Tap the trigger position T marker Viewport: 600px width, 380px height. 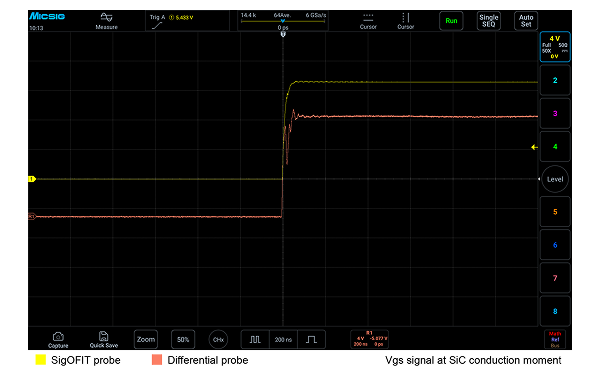283,34
